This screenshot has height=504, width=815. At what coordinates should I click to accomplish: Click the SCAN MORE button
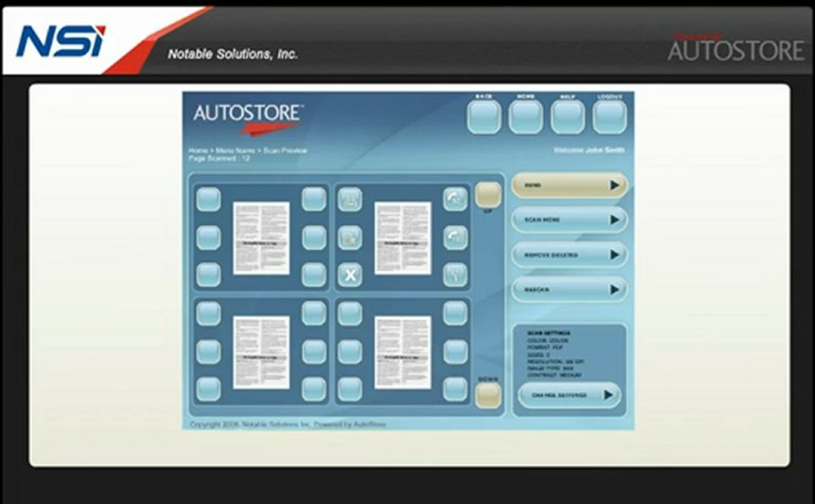pyautogui.click(x=570, y=220)
